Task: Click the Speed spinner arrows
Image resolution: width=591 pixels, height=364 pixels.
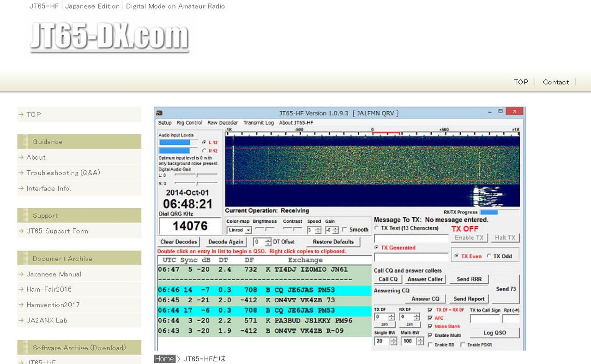Action: pyautogui.click(x=318, y=230)
